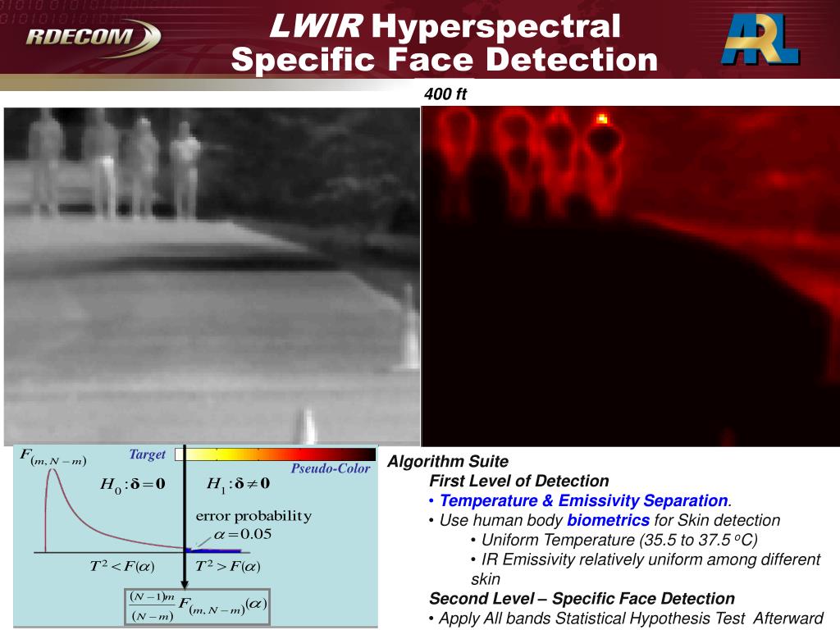Viewport: 840px width, 630px height.
Task: Select 'Apply All bands Statistical Hypothesis Test' bullet
Action: pyautogui.click(x=626, y=619)
